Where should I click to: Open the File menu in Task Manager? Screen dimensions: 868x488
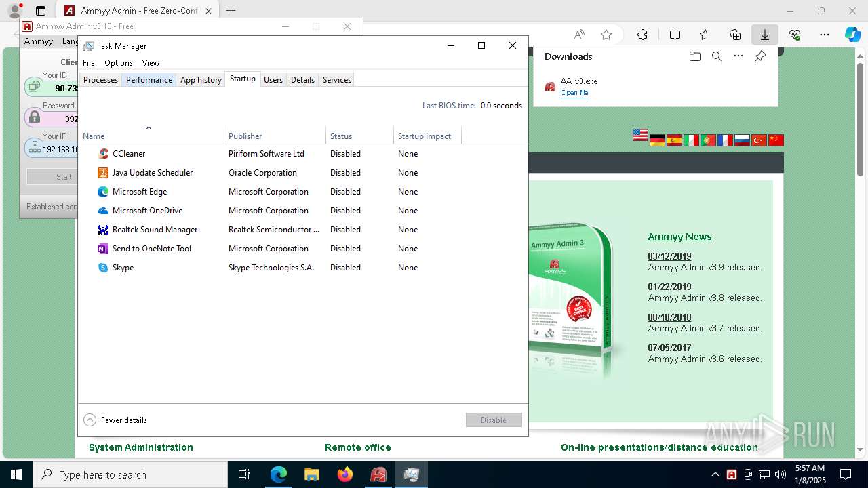click(89, 63)
